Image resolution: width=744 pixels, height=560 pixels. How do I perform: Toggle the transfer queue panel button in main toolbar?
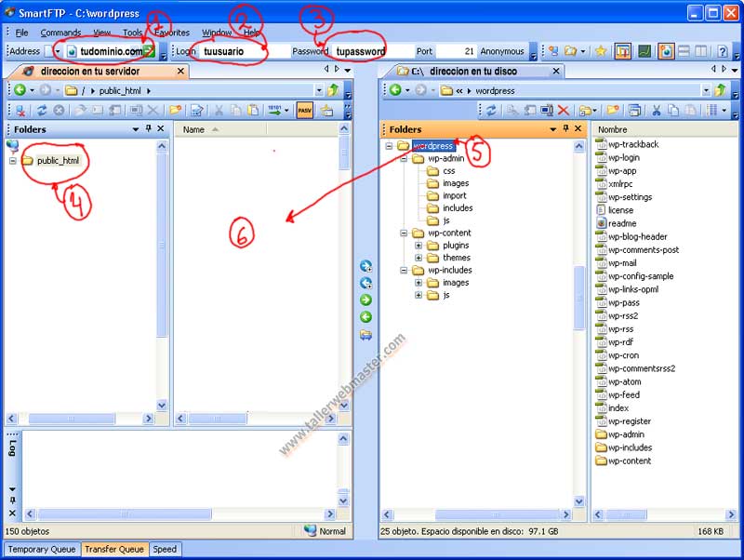pyautogui.click(x=622, y=51)
